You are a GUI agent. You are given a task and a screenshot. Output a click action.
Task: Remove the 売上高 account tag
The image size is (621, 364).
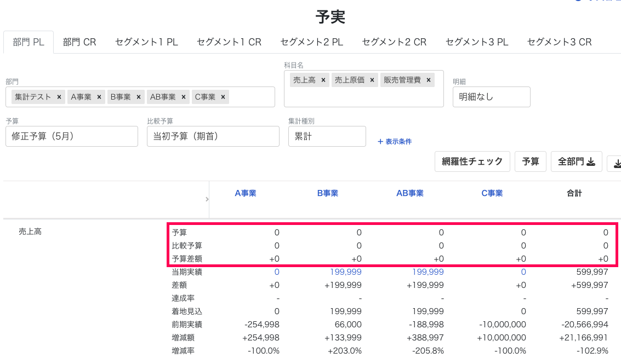tap(323, 80)
